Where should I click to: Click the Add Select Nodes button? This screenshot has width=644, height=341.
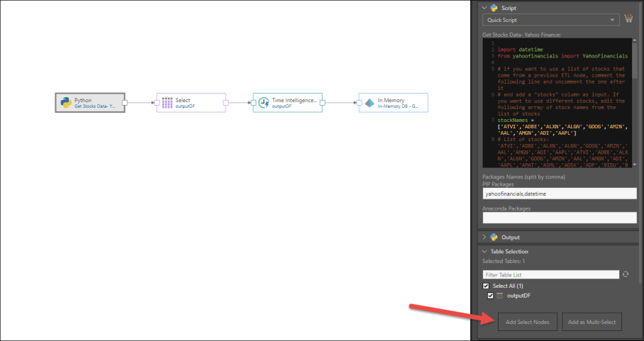coord(528,322)
